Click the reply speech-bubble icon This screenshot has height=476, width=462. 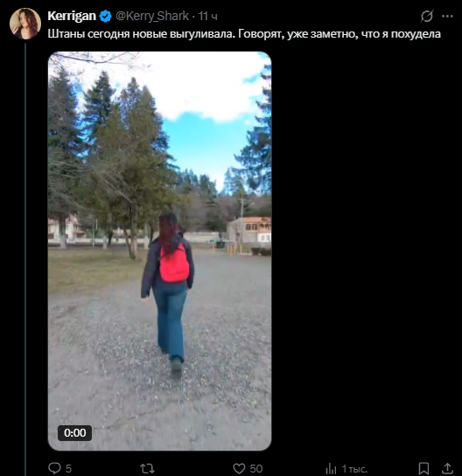point(54,468)
